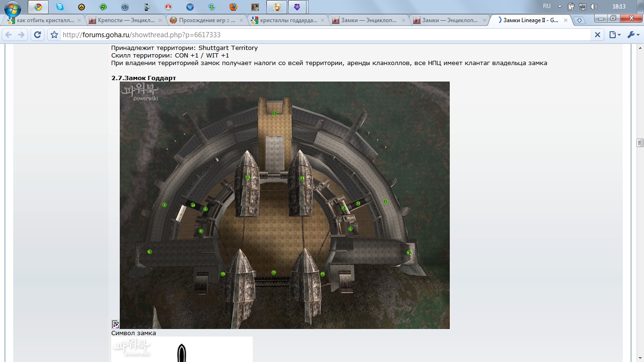Bookmark this page with the star
Viewport: 644px width, 362px height.
[54, 35]
